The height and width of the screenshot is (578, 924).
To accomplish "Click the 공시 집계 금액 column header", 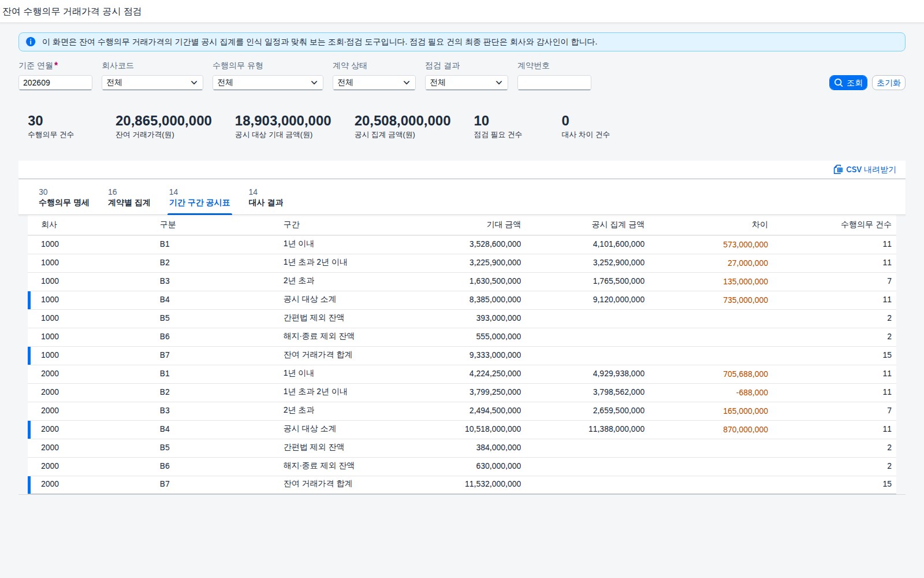I will click(618, 225).
